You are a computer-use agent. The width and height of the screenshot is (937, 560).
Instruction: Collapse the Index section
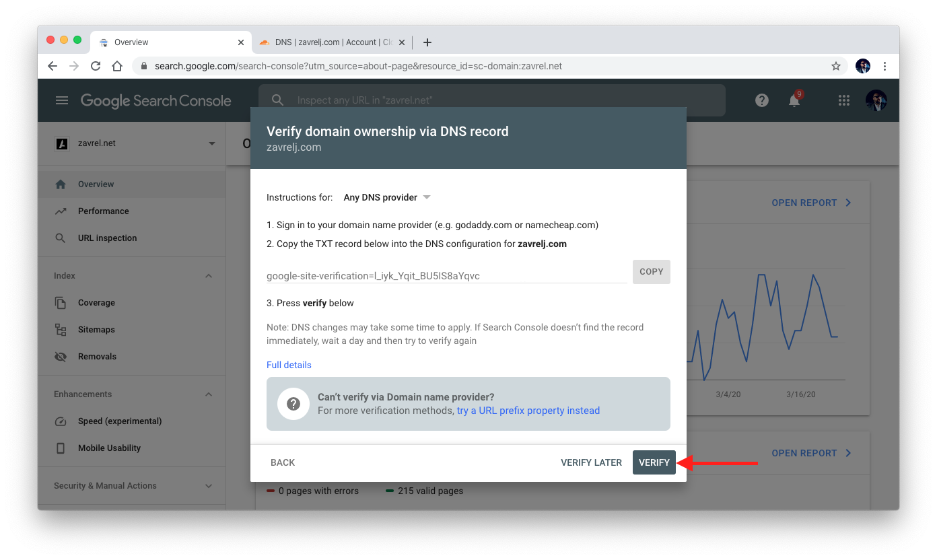(x=209, y=276)
